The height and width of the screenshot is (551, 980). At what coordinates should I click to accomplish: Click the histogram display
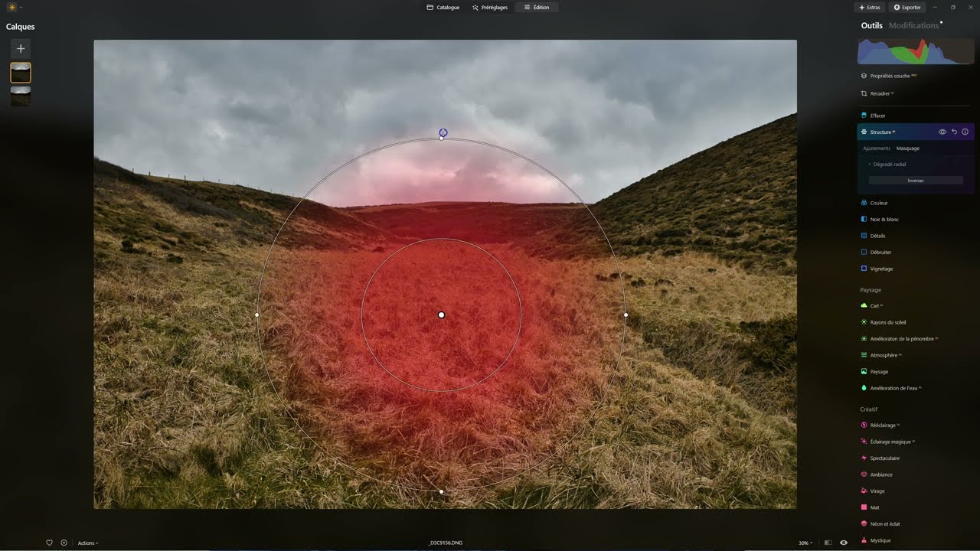coord(915,51)
